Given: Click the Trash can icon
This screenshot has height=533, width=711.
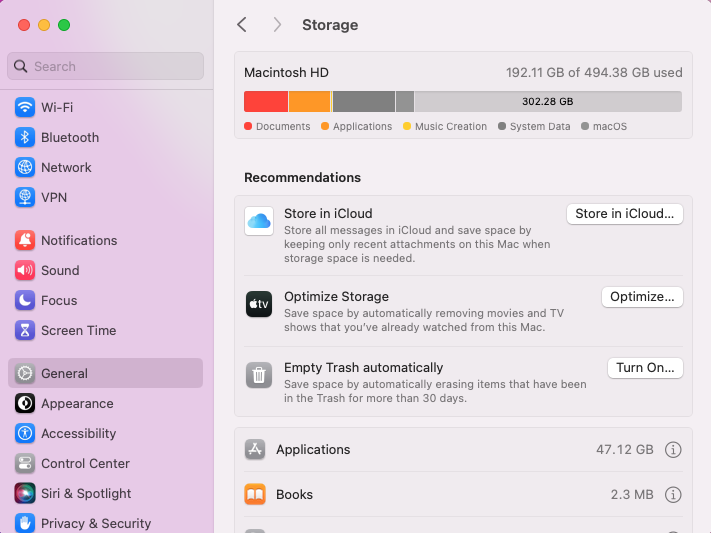Looking at the screenshot, I should (259, 375).
